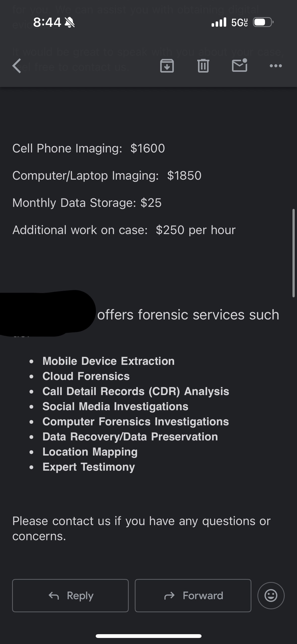The width and height of the screenshot is (297, 644).
Task: Tap the Reply button
Action: (x=70, y=596)
